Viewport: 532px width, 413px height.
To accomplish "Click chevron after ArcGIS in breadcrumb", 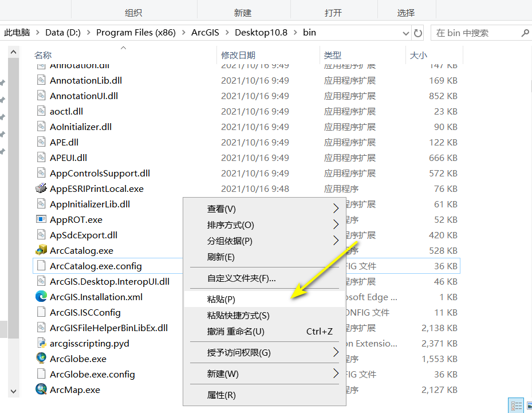I will click(x=227, y=33).
